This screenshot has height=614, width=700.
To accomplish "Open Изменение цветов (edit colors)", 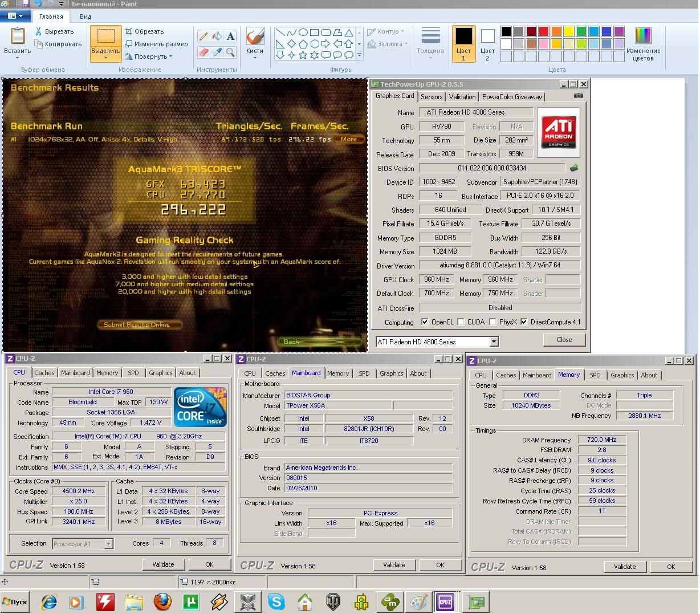I will [643, 44].
